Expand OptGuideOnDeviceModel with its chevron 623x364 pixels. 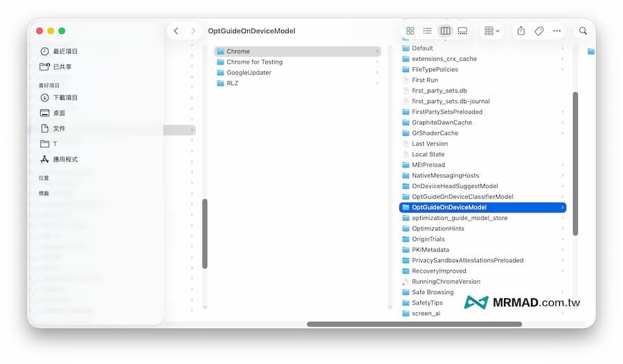(x=562, y=207)
